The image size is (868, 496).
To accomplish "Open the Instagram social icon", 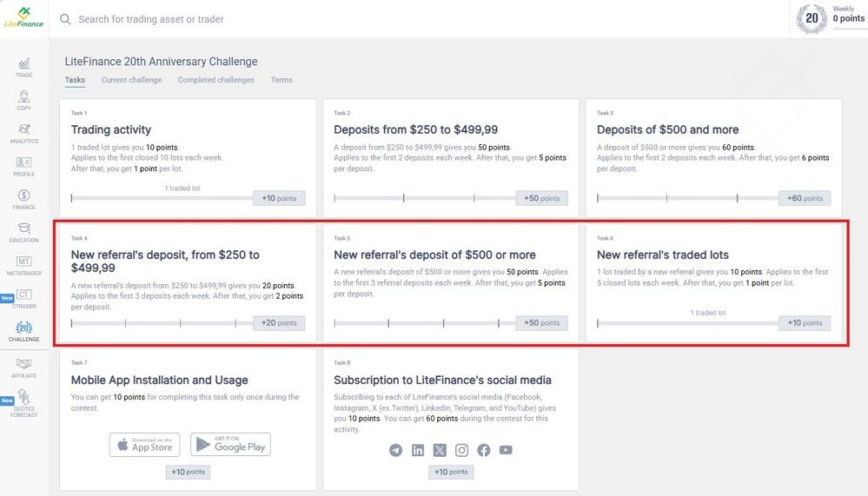I will click(x=461, y=450).
